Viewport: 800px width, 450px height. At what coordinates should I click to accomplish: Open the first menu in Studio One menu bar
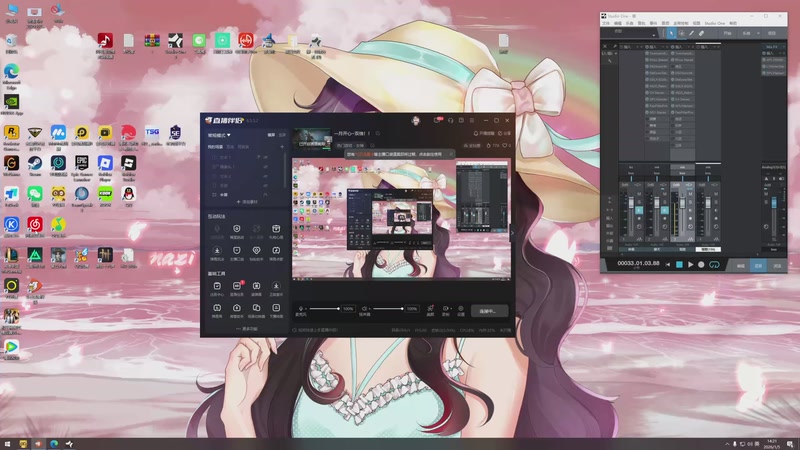click(606, 23)
